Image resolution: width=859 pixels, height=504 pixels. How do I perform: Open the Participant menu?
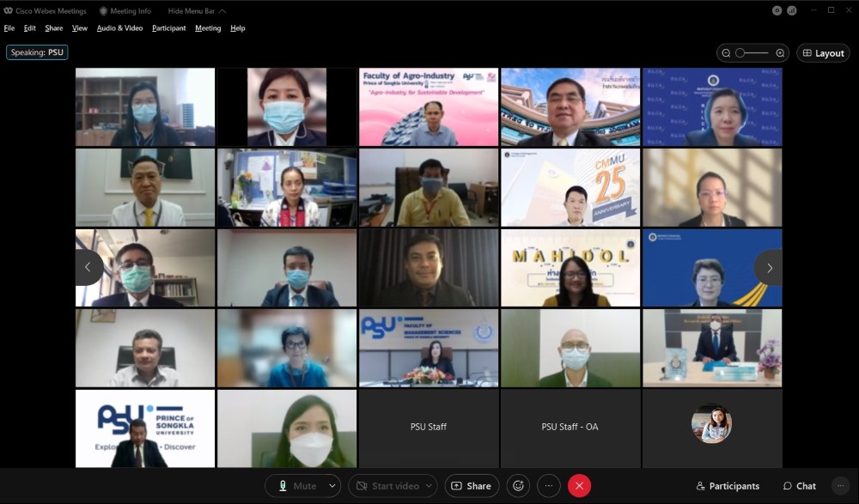[168, 28]
